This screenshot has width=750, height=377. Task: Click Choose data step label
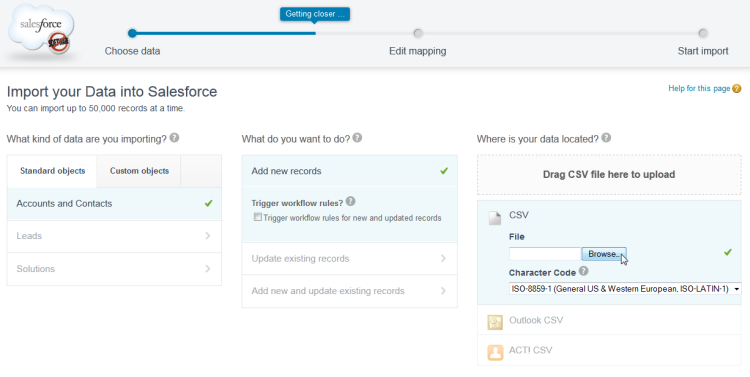132,51
